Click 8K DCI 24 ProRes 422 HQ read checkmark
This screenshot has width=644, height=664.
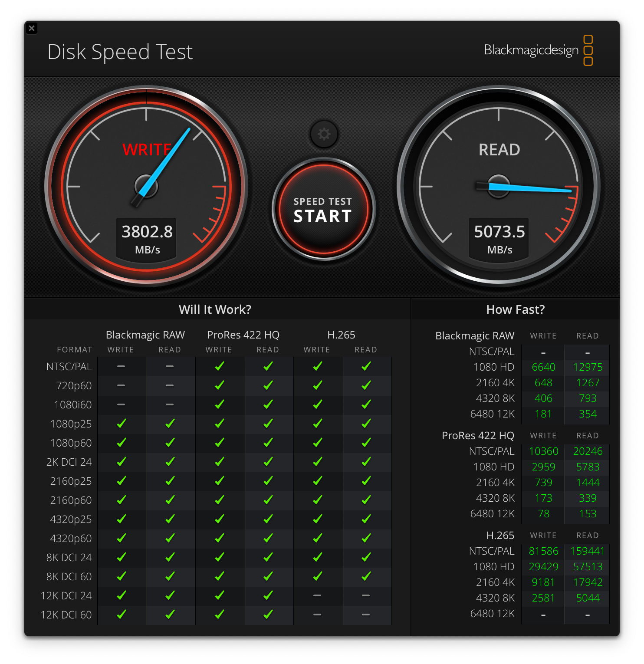coord(268,557)
